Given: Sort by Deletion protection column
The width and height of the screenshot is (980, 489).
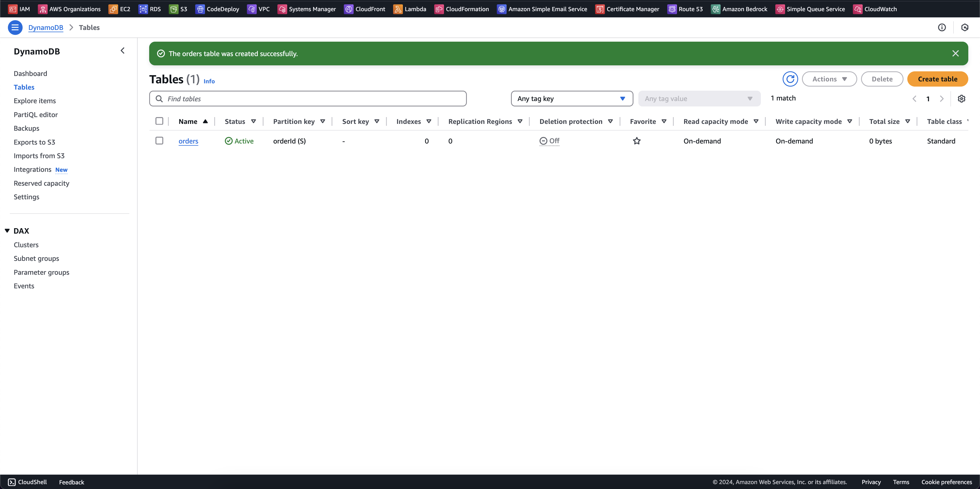Looking at the screenshot, I should pyautogui.click(x=576, y=122).
